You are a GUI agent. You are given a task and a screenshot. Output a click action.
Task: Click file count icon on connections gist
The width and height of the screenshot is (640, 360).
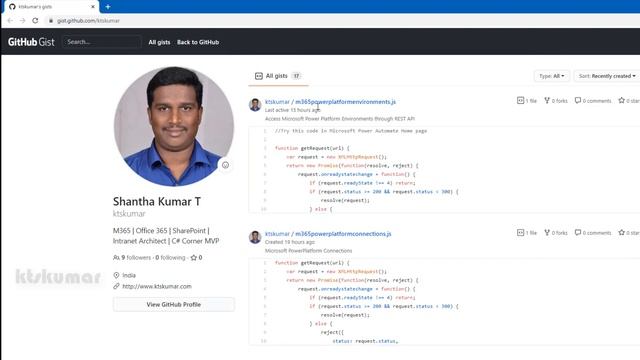point(520,233)
